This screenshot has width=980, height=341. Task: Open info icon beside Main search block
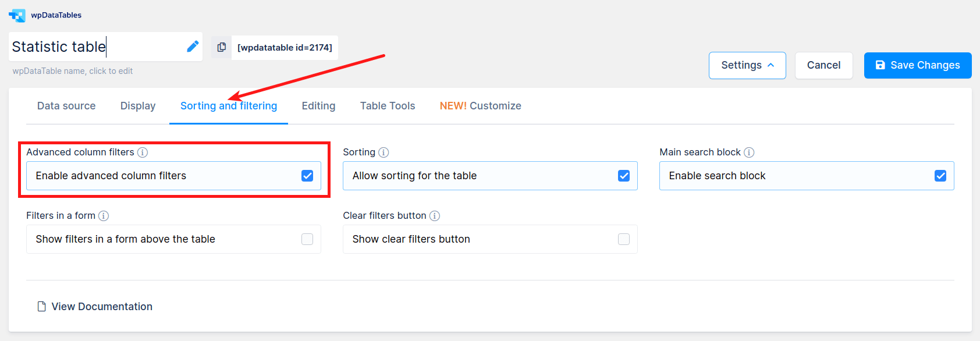pos(749,152)
